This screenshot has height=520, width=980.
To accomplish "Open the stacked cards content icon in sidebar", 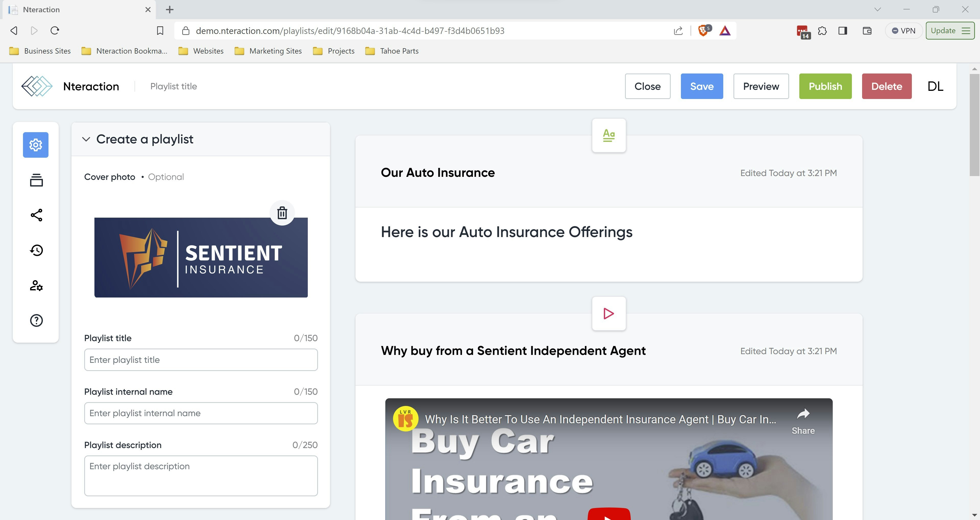I will 36,180.
